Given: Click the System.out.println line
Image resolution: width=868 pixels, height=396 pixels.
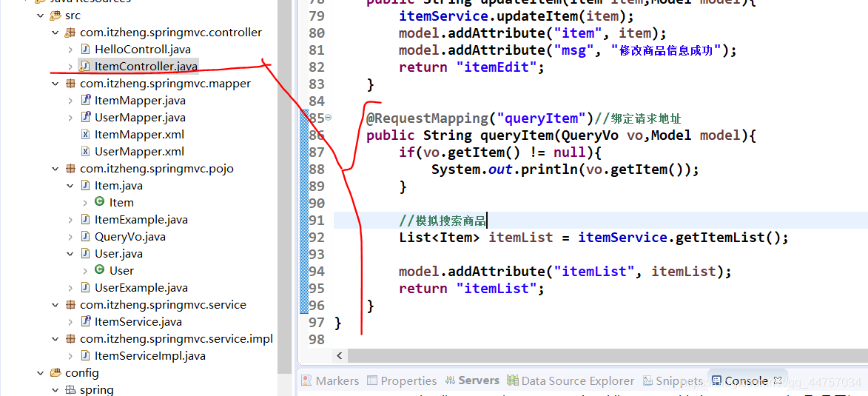Looking at the screenshot, I should (x=565, y=170).
